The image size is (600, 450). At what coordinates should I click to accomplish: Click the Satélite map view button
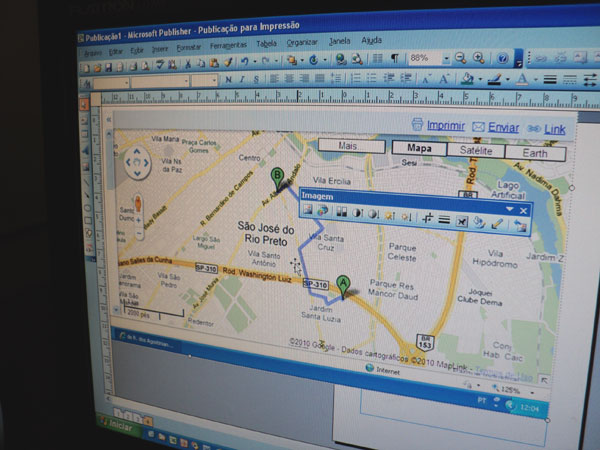click(476, 150)
